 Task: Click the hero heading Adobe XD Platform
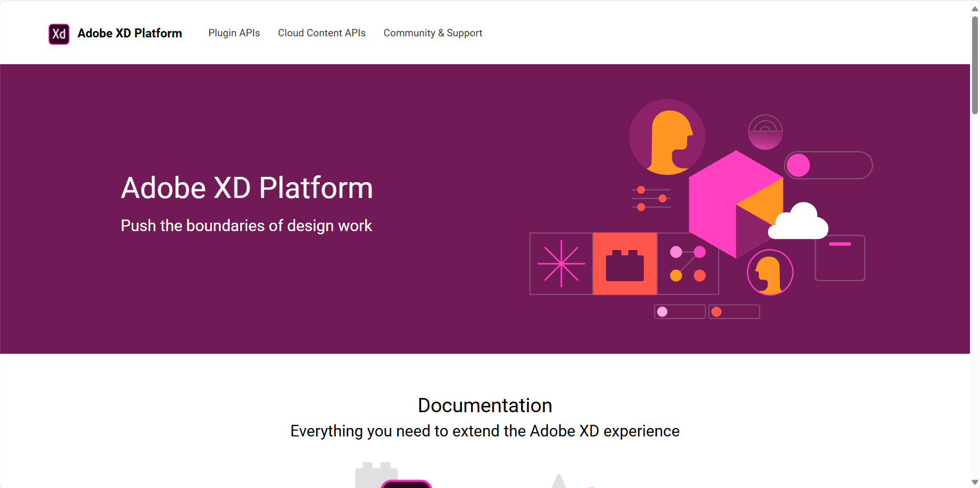(247, 188)
